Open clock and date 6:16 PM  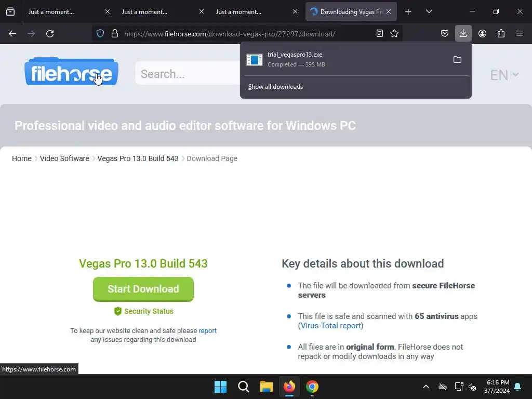[497, 387]
